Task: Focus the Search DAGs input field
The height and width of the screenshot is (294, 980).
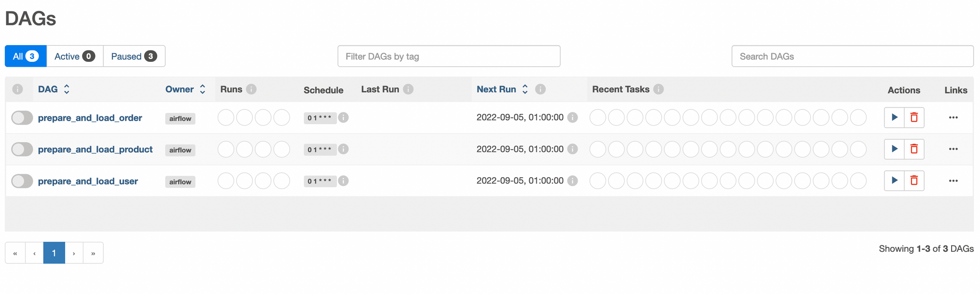Action: click(852, 56)
